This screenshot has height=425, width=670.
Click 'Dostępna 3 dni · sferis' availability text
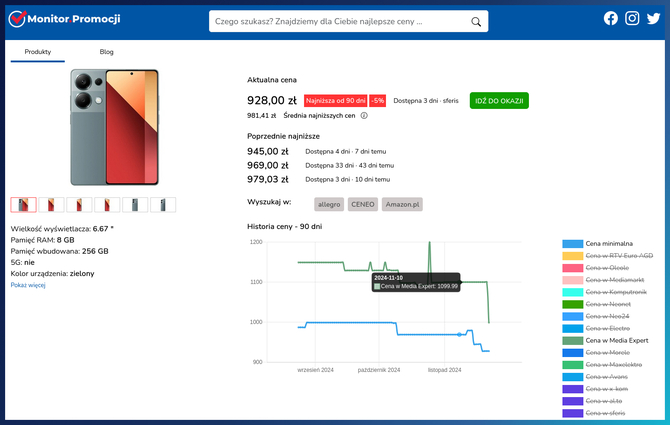pyautogui.click(x=426, y=101)
